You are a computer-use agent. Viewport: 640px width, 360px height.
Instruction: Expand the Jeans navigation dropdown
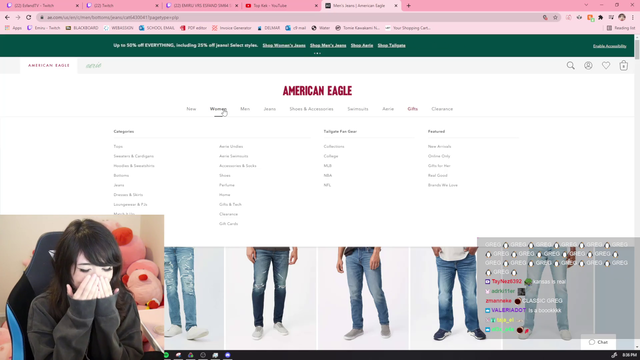tap(269, 109)
